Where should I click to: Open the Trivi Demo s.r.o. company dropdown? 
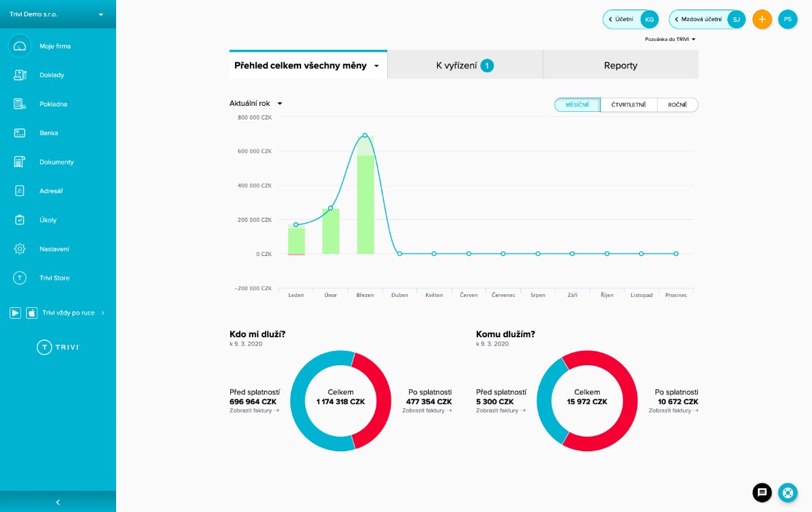(x=57, y=14)
